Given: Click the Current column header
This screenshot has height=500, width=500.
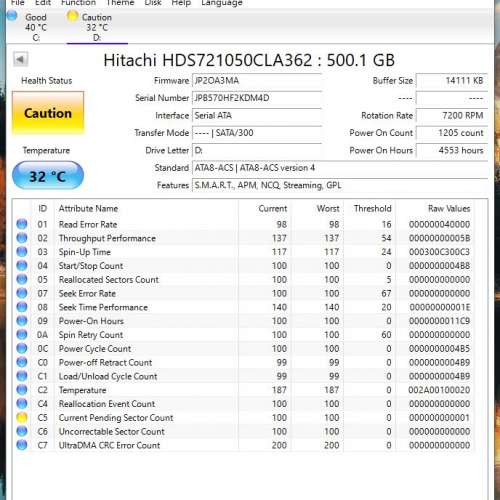Looking at the screenshot, I should [273, 208].
